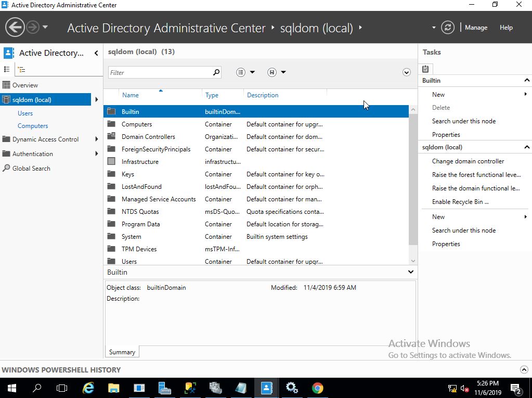
Task: Click Raise the domain functional level
Action: pyautogui.click(x=476, y=188)
